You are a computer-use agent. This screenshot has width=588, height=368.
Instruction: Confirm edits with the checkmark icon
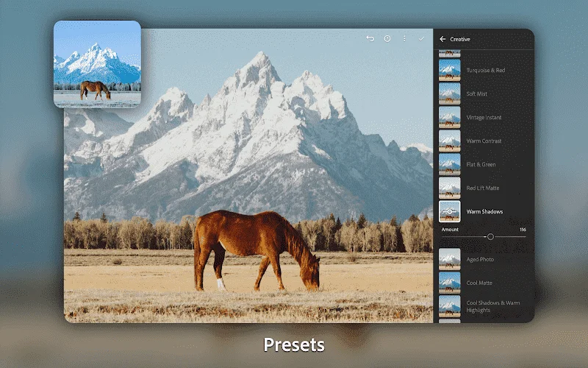click(x=421, y=39)
